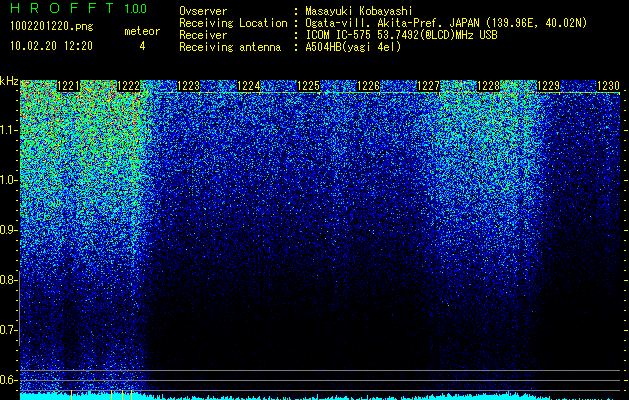Click the 1.0 frequency axis label

(9, 180)
